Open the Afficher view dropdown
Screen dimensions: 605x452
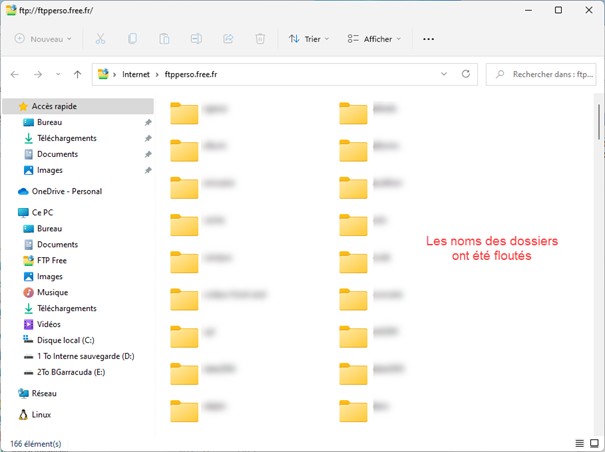pos(374,39)
